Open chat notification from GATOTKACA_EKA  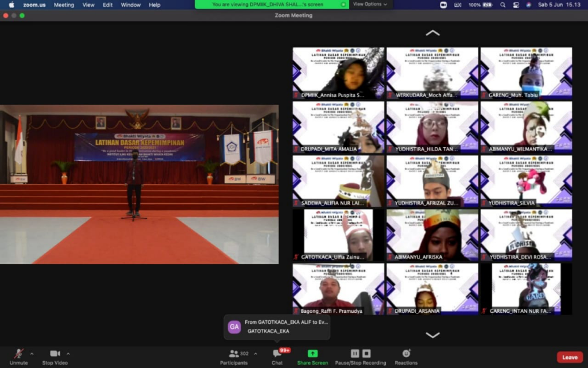277,327
